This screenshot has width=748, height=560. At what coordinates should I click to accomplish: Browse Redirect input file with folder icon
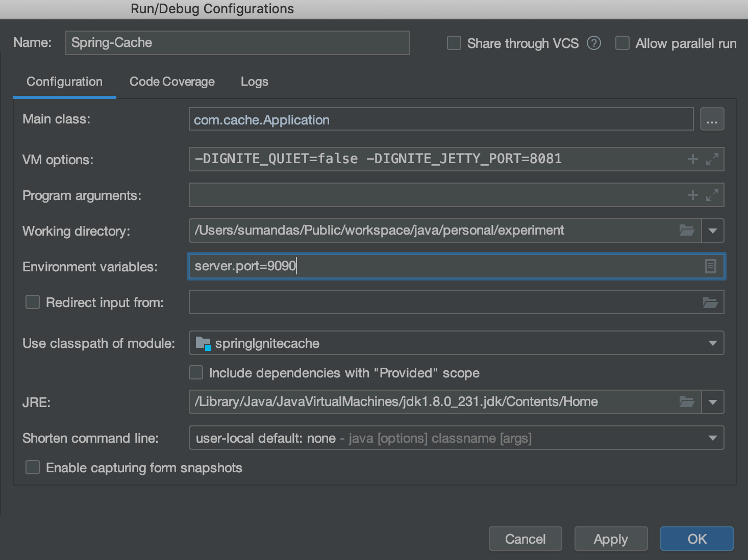tap(711, 301)
